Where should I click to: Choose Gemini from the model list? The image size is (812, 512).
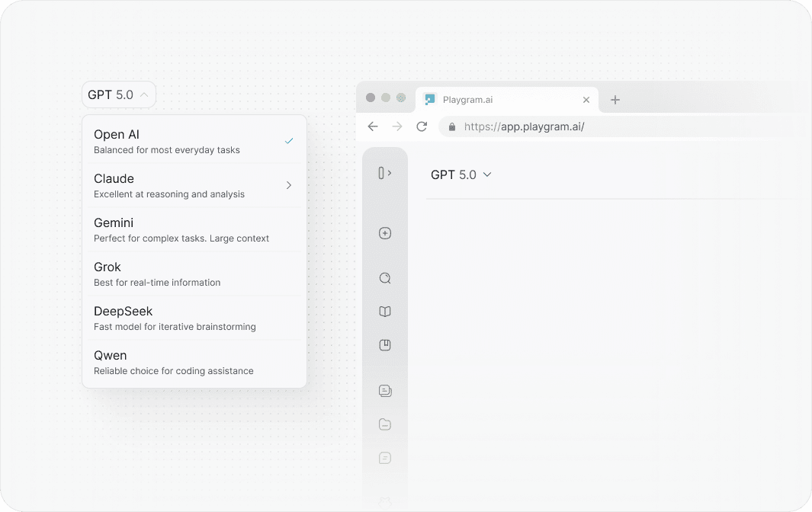(194, 229)
